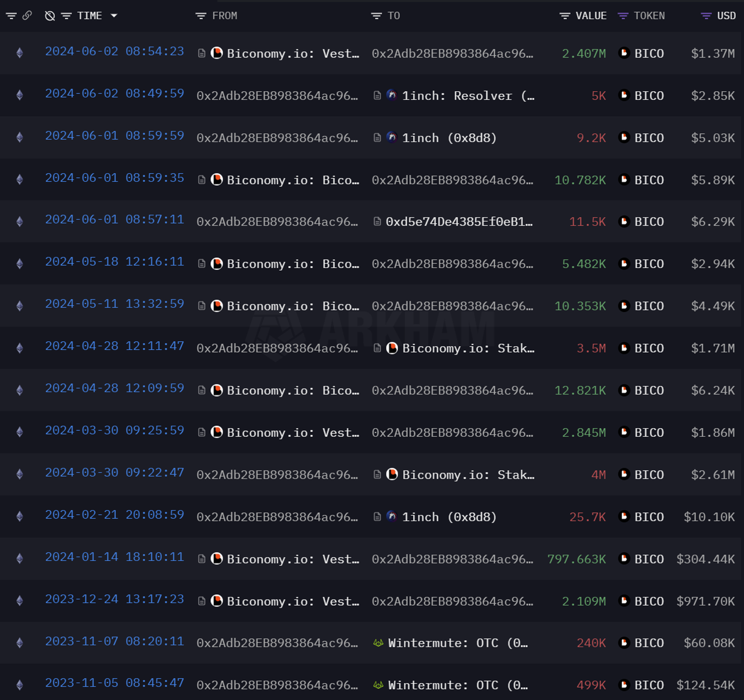Open the TIME column filter icon
The image size is (744, 700).
(x=66, y=16)
